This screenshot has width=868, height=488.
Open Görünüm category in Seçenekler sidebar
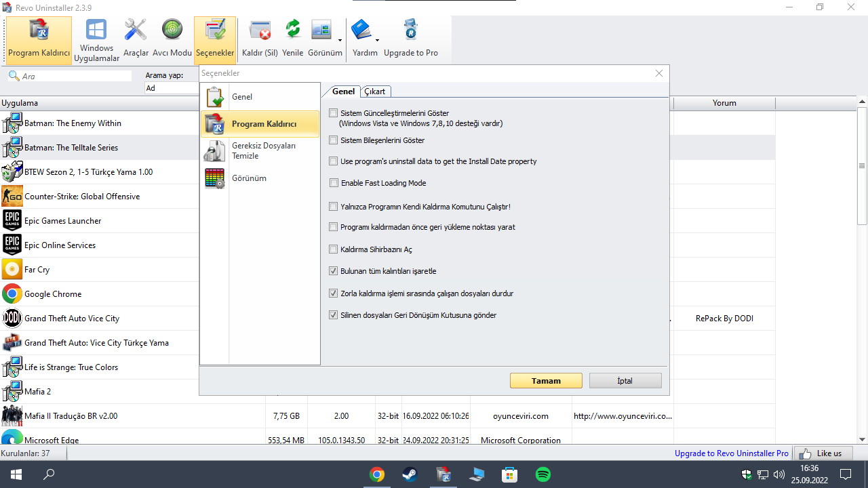(260, 178)
